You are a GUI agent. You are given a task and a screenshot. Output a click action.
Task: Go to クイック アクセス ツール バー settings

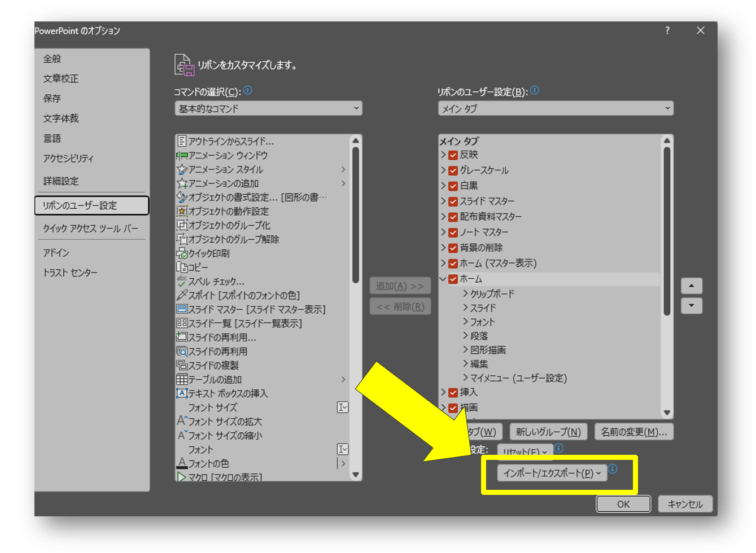(90, 229)
